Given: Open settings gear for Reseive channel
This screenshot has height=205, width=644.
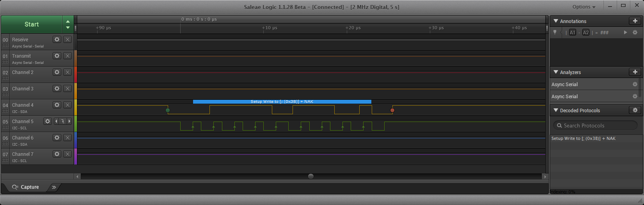Looking at the screenshot, I should (x=57, y=39).
